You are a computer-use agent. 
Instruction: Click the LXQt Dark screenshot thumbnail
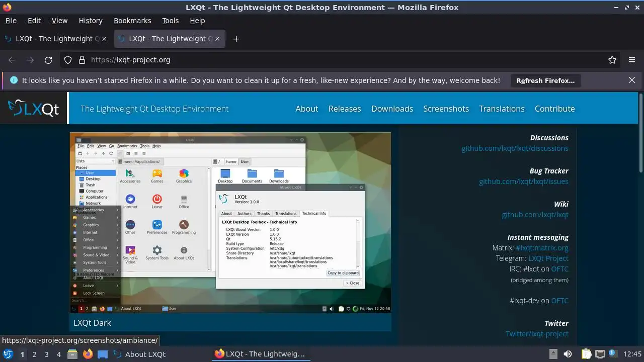pyautogui.click(x=230, y=223)
